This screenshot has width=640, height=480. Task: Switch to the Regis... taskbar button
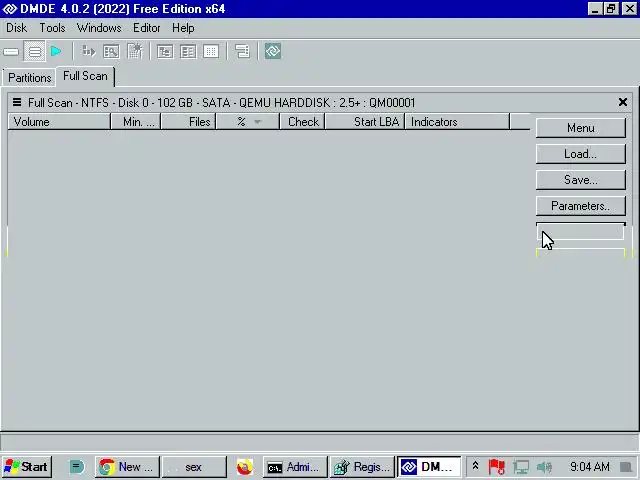pos(362,467)
